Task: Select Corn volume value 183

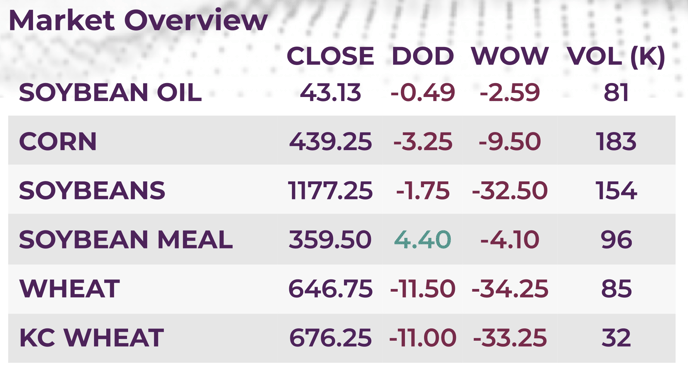Action: click(616, 142)
